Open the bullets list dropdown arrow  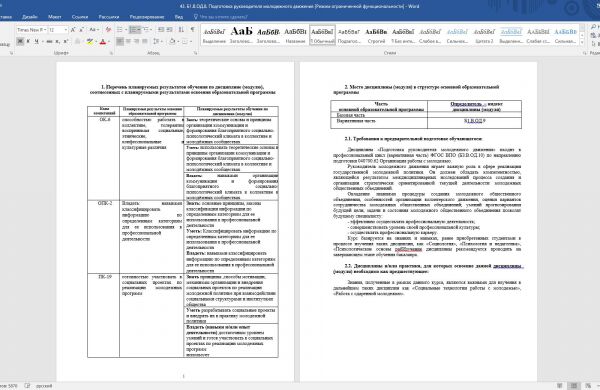tap(126, 29)
